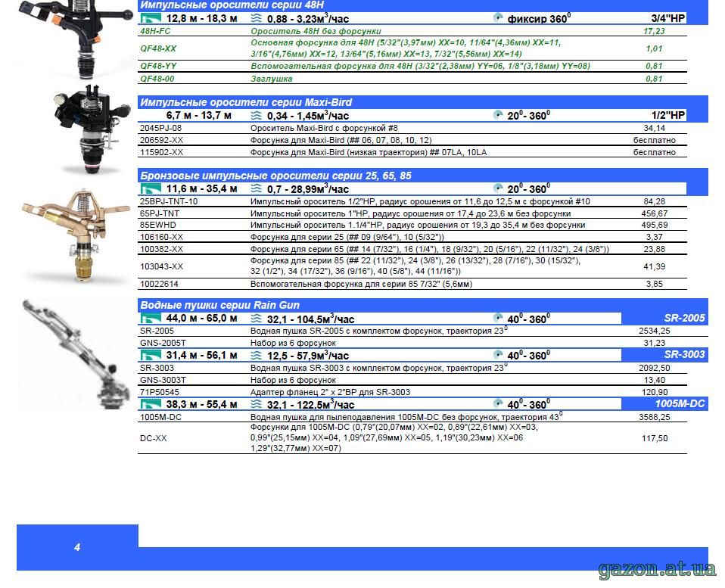The height and width of the screenshot is (588, 725).
Task: Click the product code 71P50545
Action: (x=160, y=392)
